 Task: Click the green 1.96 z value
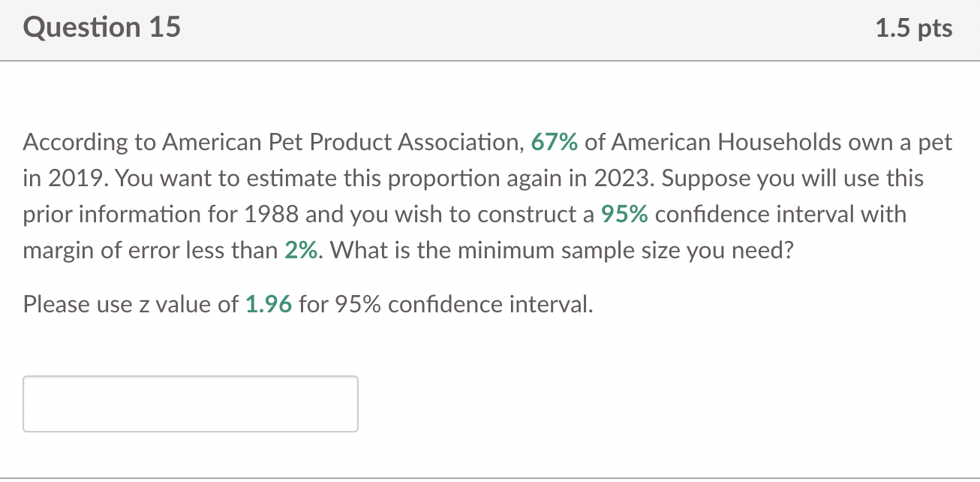click(269, 305)
